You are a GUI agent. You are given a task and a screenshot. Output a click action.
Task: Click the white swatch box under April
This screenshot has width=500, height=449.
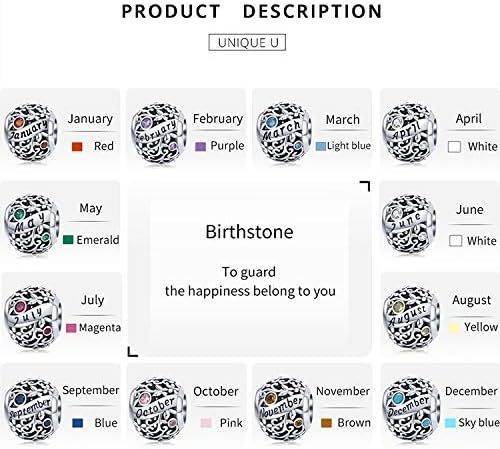tap(454, 147)
